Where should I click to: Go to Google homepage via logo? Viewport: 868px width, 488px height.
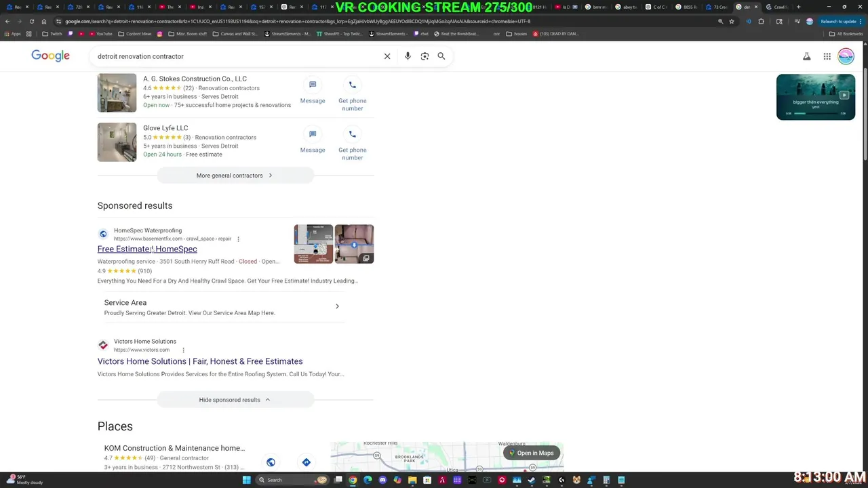coord(50,56)
